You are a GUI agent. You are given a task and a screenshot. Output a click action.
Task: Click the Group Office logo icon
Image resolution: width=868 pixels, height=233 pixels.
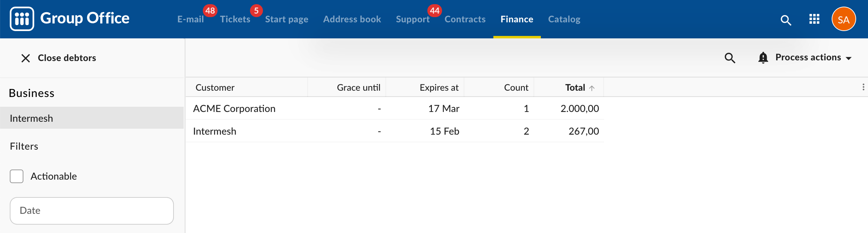pos(22,19)
